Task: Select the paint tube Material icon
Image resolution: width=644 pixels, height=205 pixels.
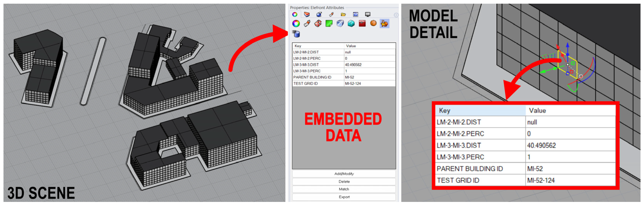Action: coord(307,24)
